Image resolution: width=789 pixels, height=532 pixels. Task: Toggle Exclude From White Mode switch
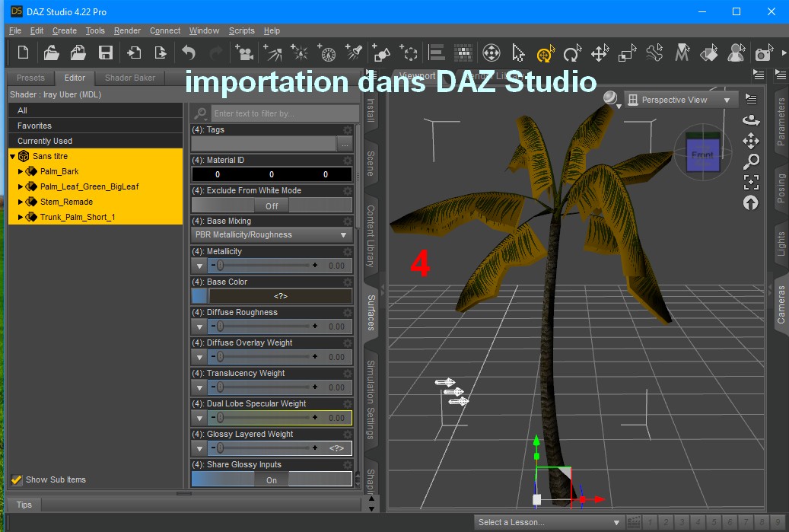click(x=272, y=205)
